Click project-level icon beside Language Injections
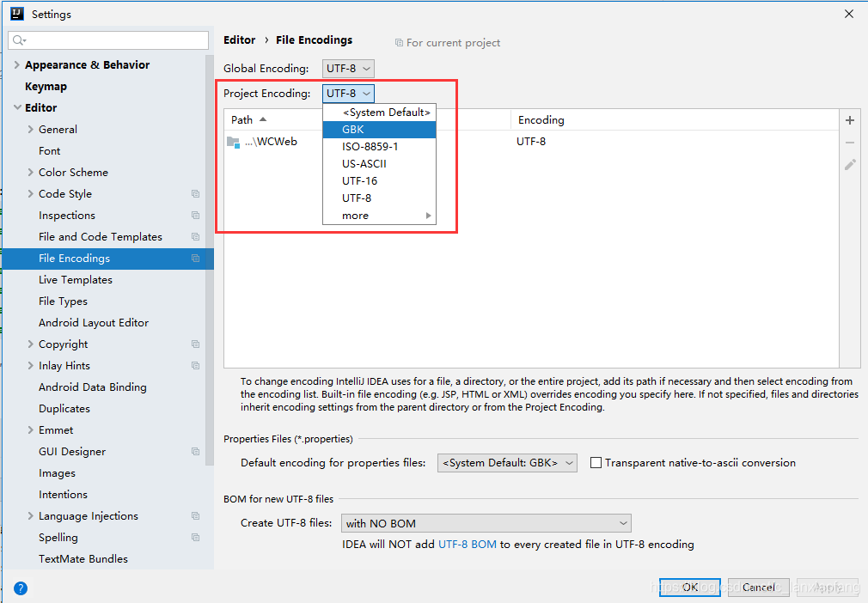 click(x=195, y=515)
